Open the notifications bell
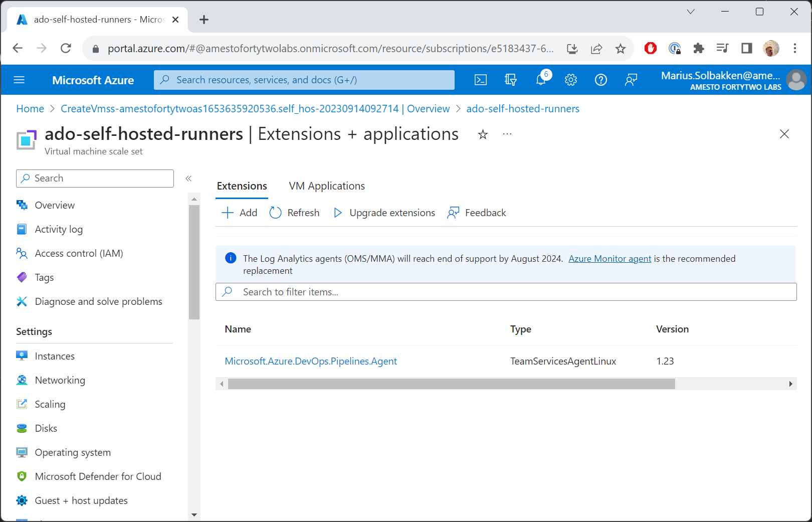Screen dimensions: 812x522 point(541,80)
